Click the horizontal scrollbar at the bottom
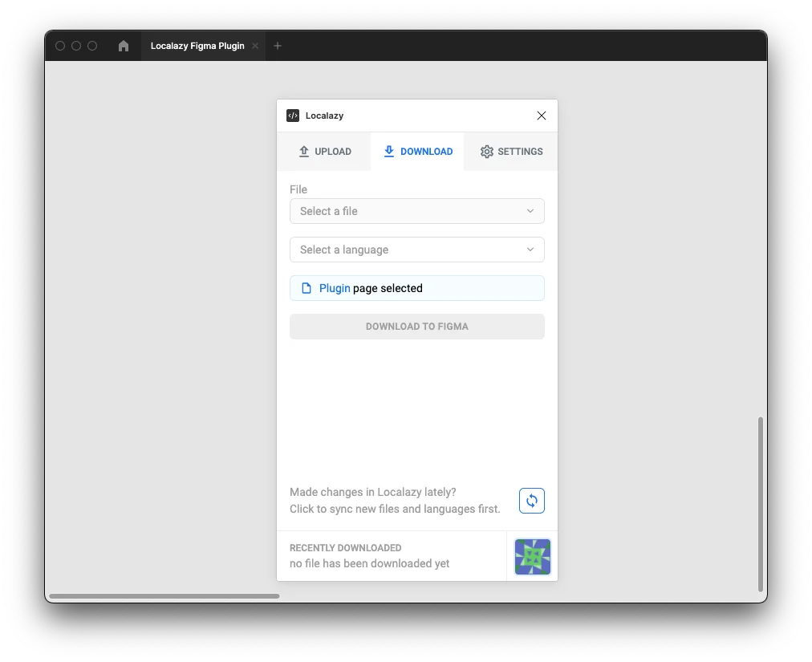 click(164, 596)
